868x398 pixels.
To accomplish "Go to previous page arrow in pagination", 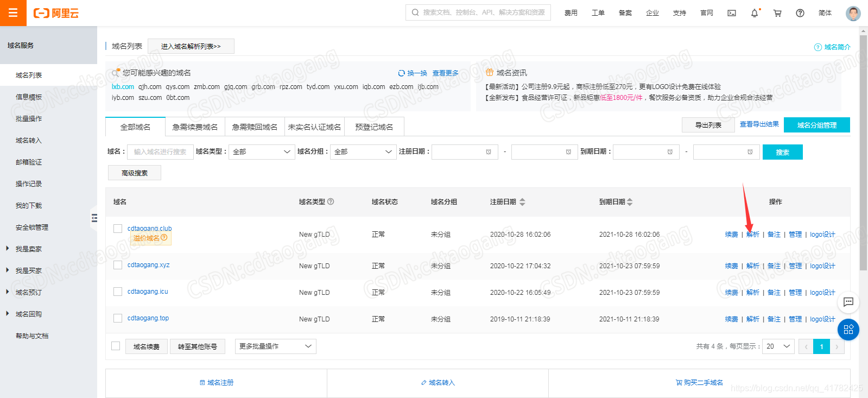I will (806, 346).
